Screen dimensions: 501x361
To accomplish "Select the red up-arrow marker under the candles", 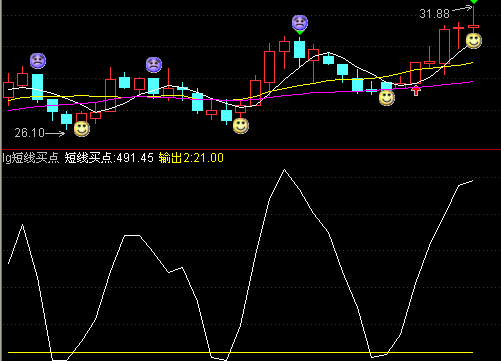I will pyautogui.click(x=416, y=90).
